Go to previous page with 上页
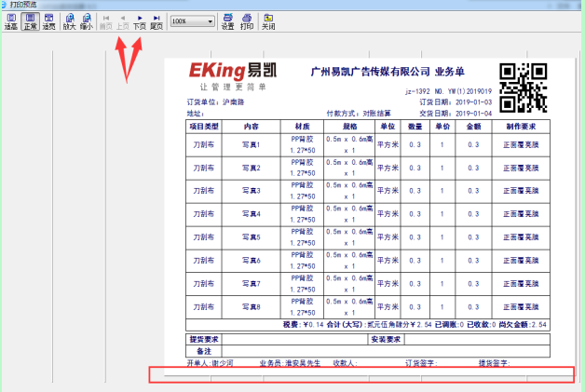Screen dimensions: 585x392 pyautogui.click(x=123, y=22)
